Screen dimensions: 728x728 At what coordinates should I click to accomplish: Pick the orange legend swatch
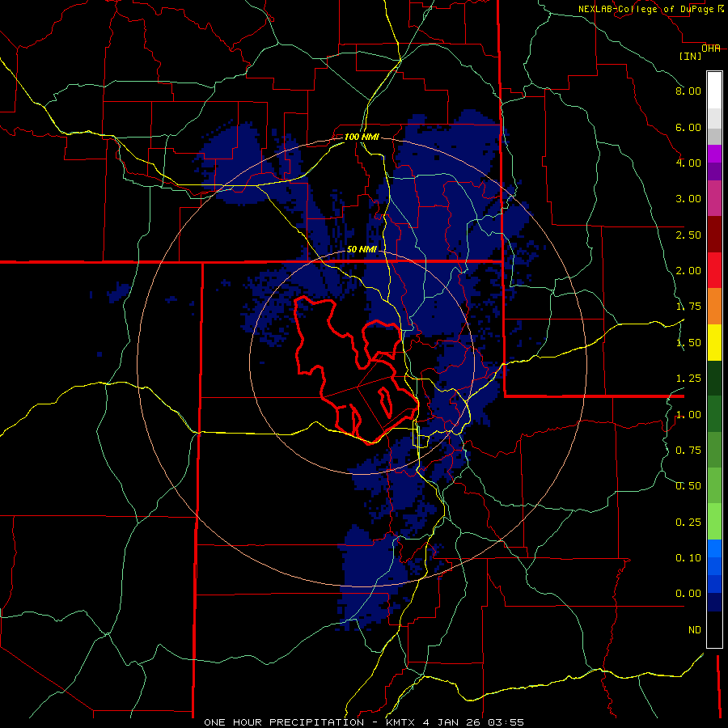tap(714, 307)
